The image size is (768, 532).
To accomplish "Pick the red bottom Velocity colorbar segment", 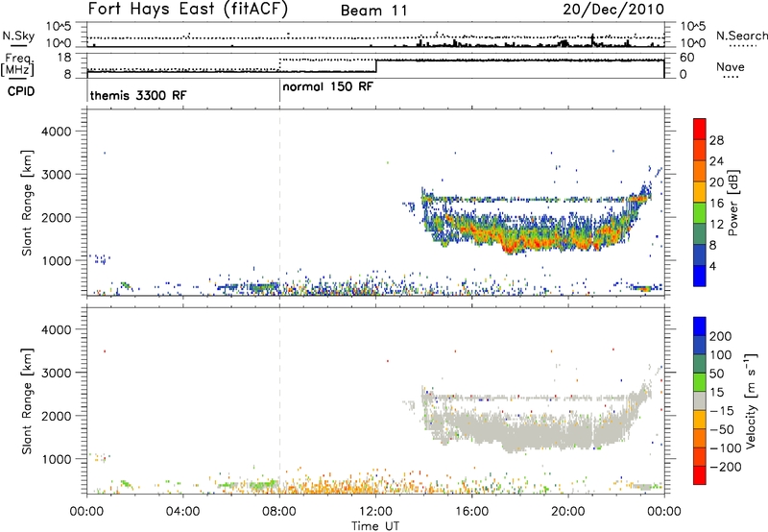I will [700, 475].
